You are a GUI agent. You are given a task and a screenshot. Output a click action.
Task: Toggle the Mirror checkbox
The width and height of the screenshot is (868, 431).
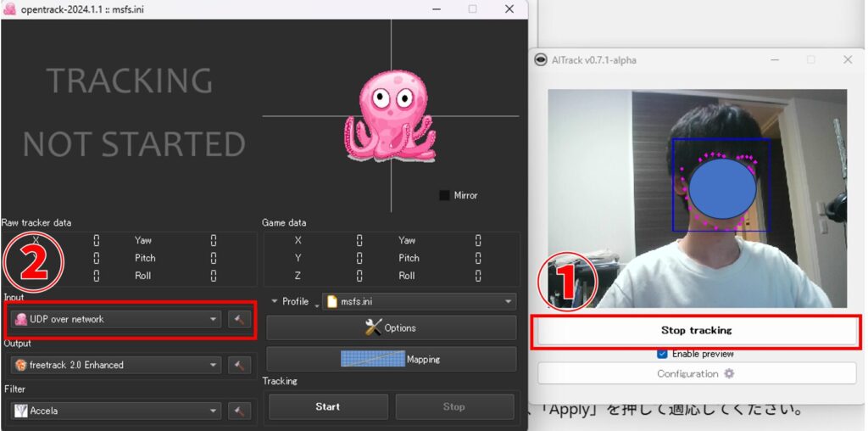click(444, 195)
